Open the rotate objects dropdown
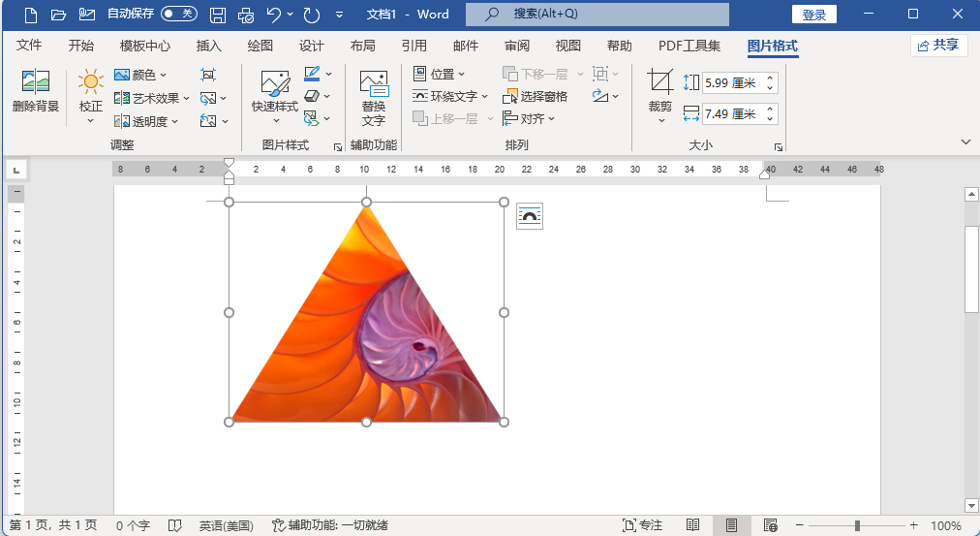 tap(605, 96)
